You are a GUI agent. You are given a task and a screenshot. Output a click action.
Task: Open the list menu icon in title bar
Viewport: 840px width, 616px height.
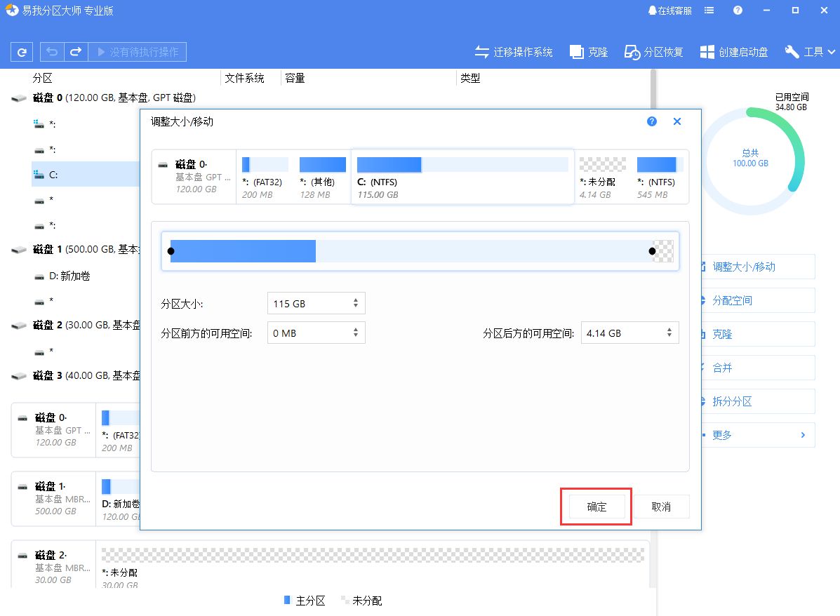pos(709,11)
